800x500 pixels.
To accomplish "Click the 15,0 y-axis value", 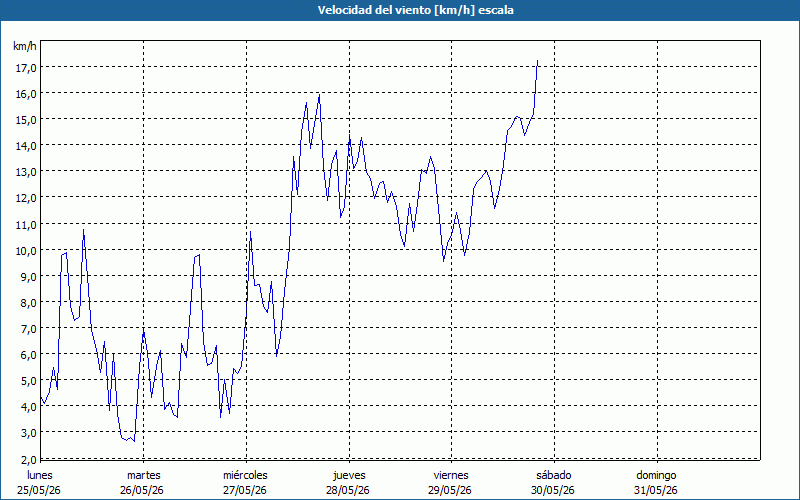I will (26, 120).
